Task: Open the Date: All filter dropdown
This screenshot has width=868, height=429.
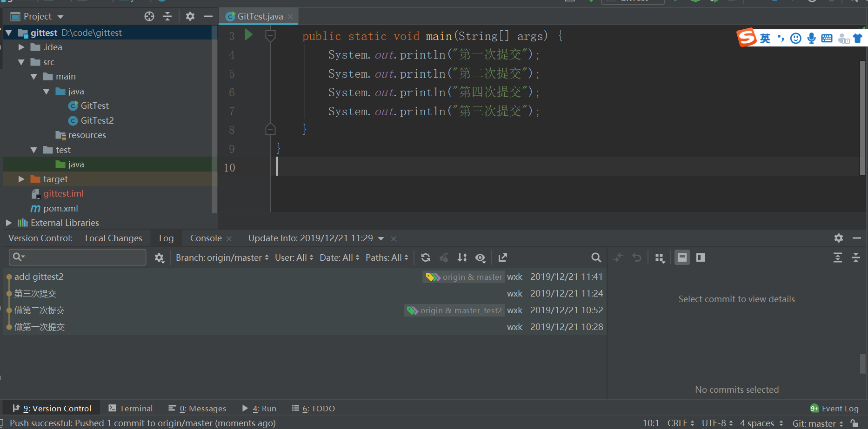Action: pos(339,257)
